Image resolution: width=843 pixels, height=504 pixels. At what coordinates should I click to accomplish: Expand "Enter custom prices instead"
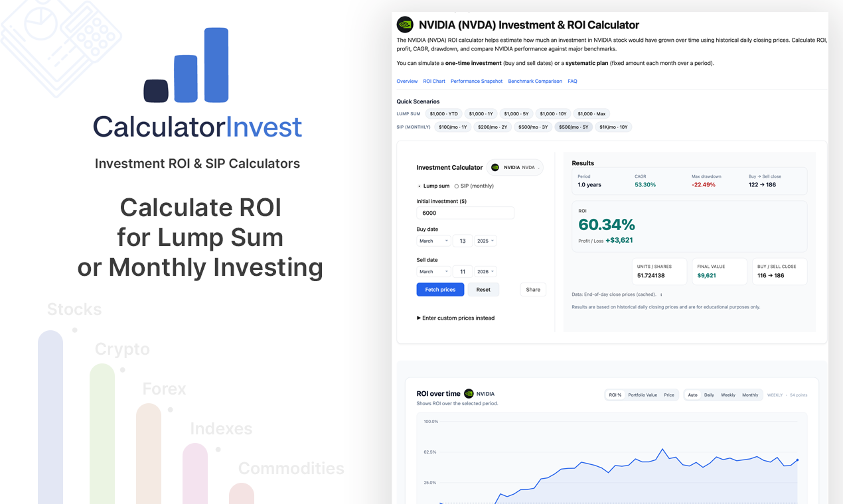pyautogui.click(x=456, y=318)
